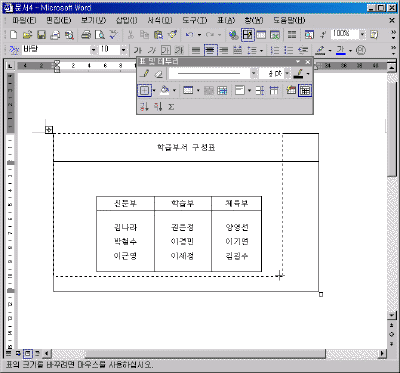Viewport: 400px width, 373px height.
Task: Click the Sort Ascending icon
Action: coord(144,107)
